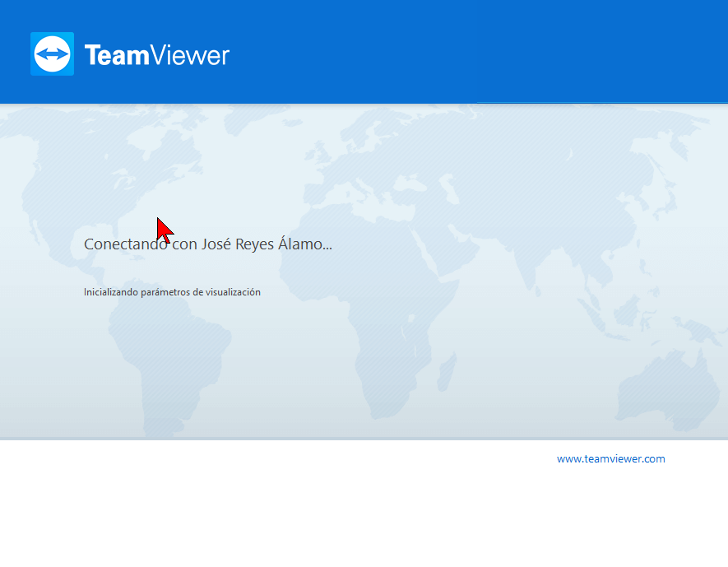Click the TeamViewer arrows logo icon
The image size is (728, 567).
click(x=52, y=53)
